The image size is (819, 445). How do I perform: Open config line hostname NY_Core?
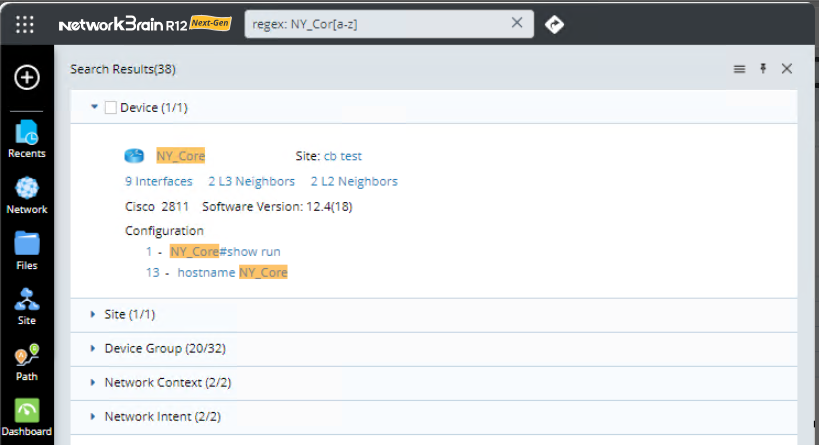pyautogui.click(x=232, y=272)
